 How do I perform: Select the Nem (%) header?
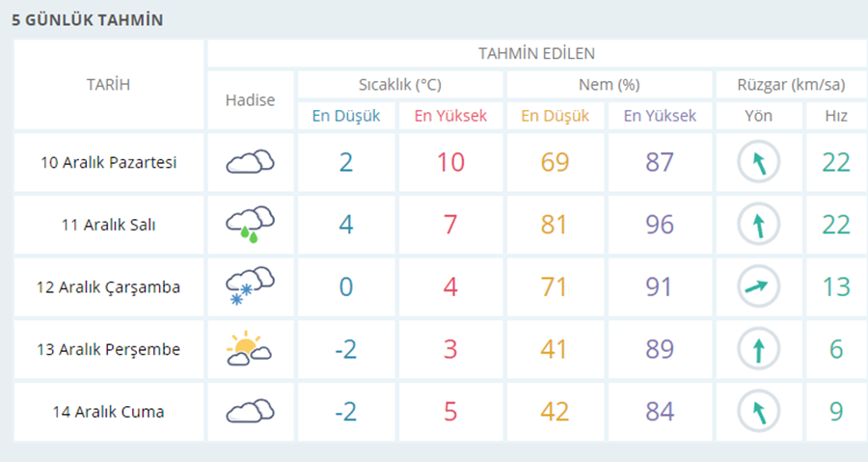click(x=609, y=85)
